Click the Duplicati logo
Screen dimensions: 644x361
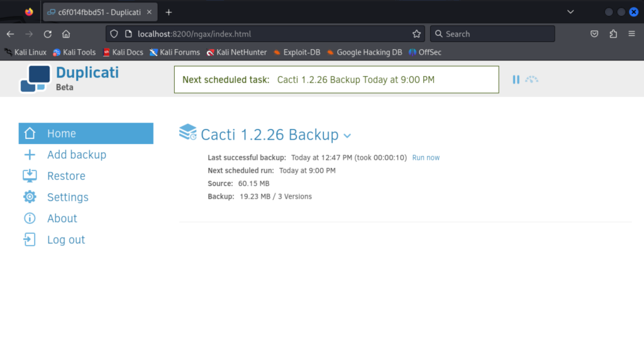(35, 79)
